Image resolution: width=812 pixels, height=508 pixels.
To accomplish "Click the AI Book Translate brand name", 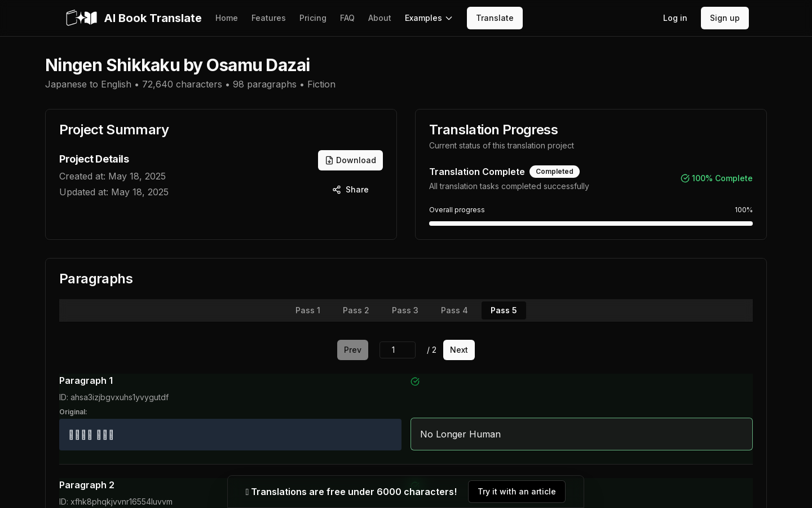I will (x=153, y=18).
